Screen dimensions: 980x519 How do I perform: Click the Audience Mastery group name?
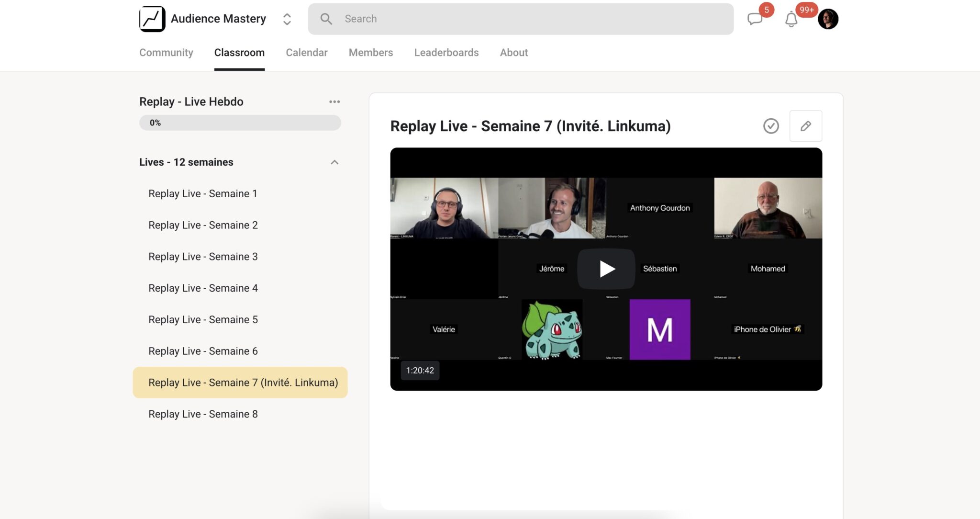pos(218,19)
